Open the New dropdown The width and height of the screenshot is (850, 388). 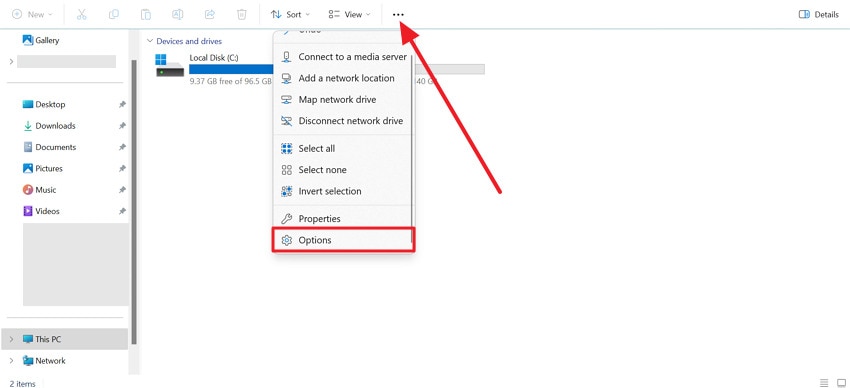(33, 15)
